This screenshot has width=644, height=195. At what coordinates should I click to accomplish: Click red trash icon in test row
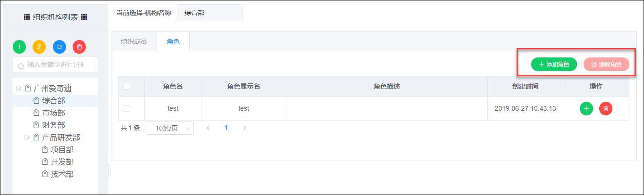click(606, 108)
